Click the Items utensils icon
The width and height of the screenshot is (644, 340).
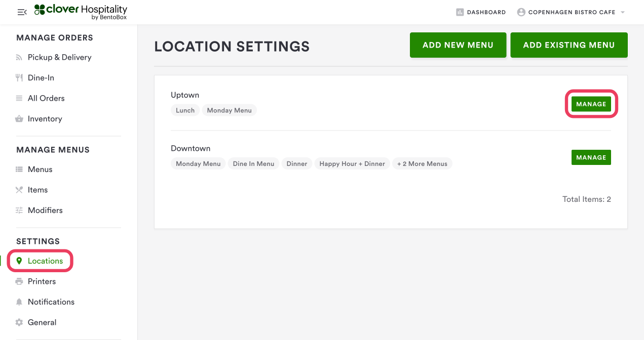[x=19, y=190]
